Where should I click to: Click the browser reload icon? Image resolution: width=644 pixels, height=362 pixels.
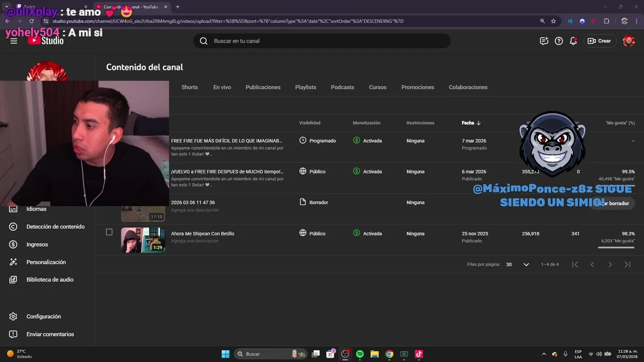31,21
